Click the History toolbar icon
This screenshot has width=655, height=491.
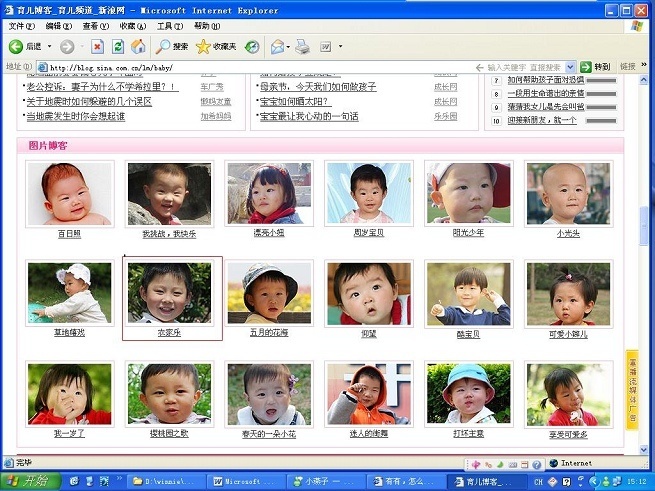pos(252,47)
